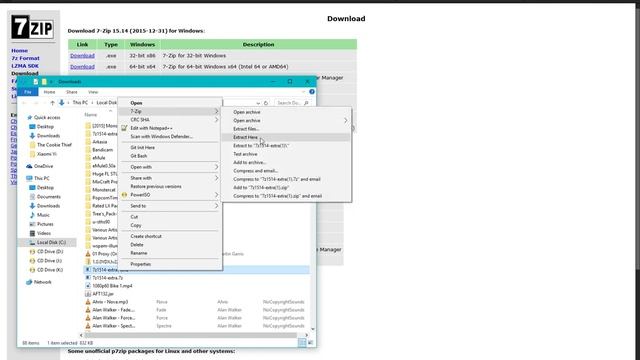Click the icon of 1080p60 Bike 1.mp4
This screenshot has width=640, height=360.
tap(88, 286)
